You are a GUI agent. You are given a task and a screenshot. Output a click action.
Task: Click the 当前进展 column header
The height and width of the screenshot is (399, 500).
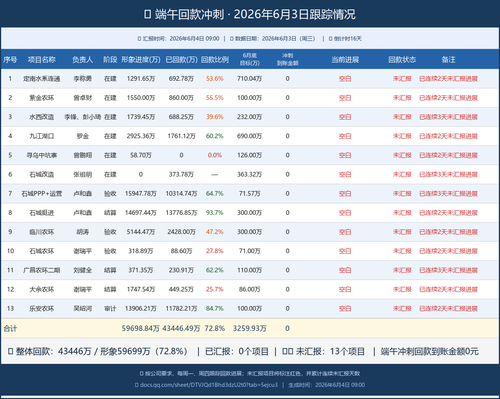345,60
